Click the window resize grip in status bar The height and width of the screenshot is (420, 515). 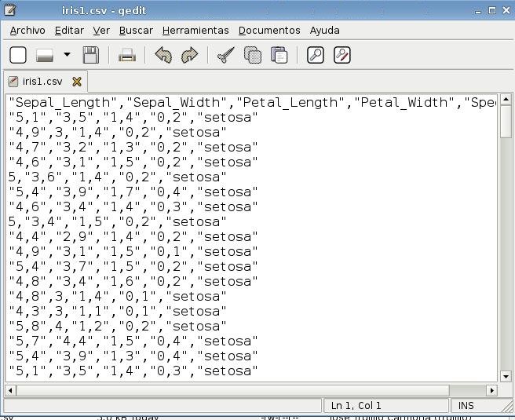tap(507, 406)
